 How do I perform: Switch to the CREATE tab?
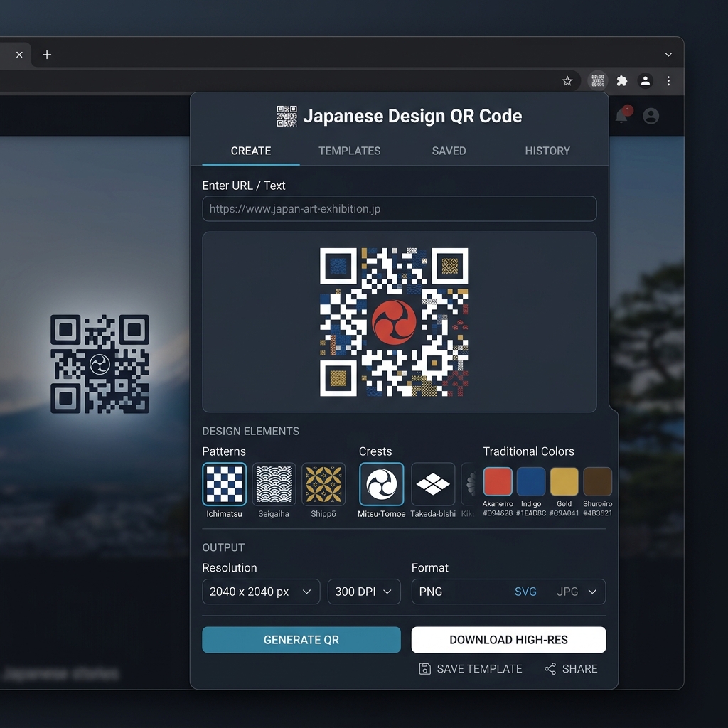(251, 151)
